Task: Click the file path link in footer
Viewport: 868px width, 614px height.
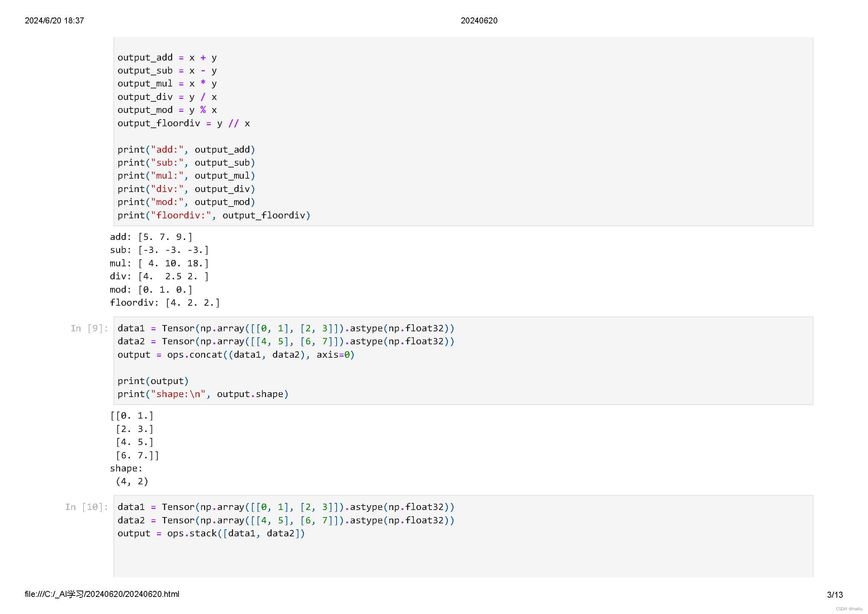Action: (x=102, y=594)
